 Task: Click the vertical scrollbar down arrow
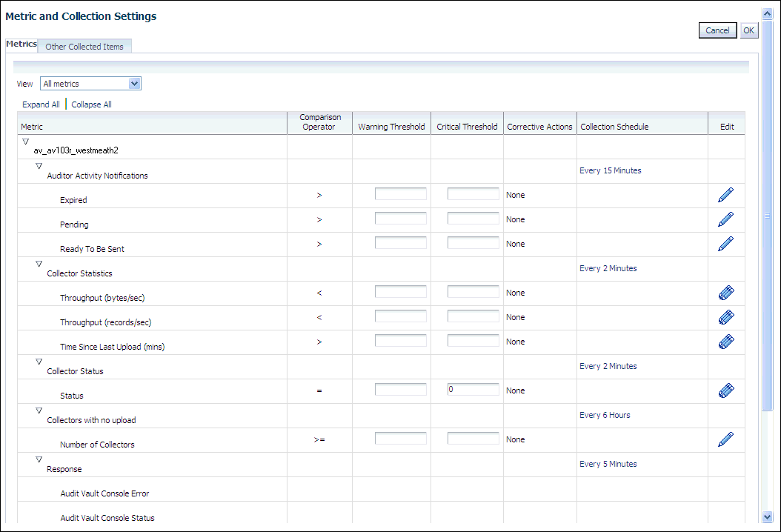coord(767,517)
